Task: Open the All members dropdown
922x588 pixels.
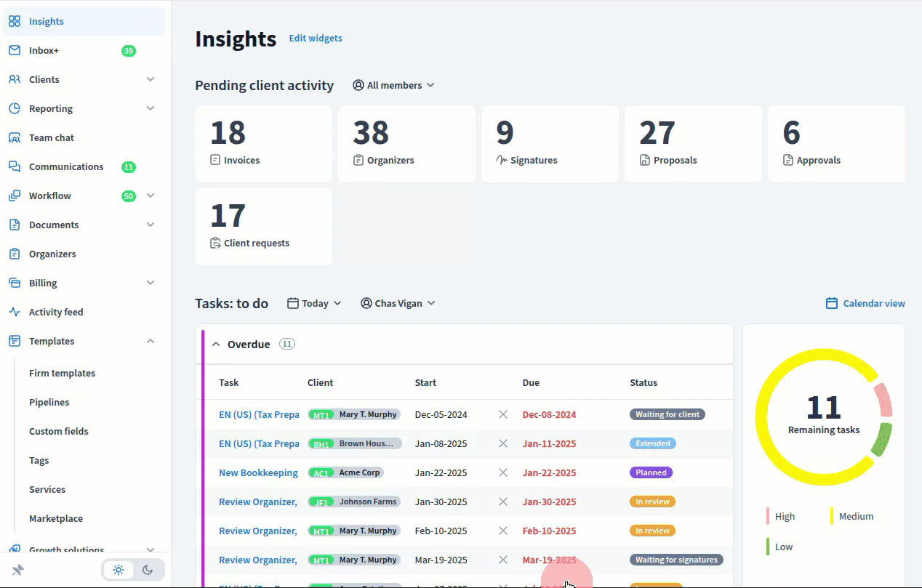Action: (393, 85)
